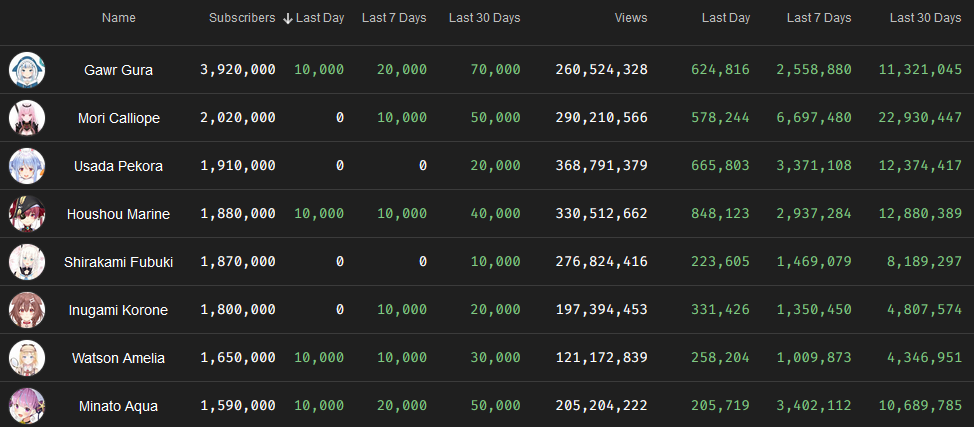974x427 pixels.
Task: Click daily views value 665,803
Action: pos(720,166)
